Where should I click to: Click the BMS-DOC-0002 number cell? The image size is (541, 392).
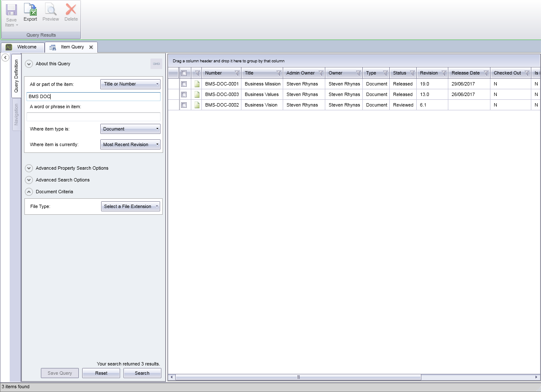[222, 105]
